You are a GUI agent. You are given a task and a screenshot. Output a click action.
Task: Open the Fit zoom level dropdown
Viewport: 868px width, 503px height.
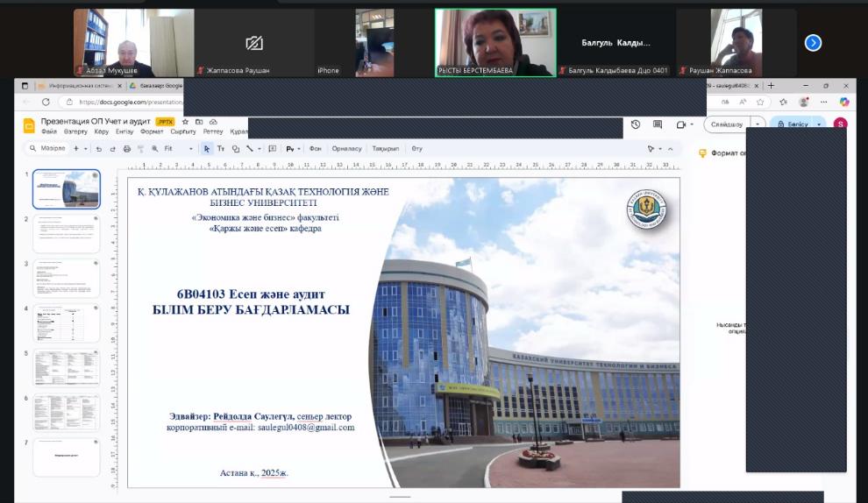pyautogui.click(x=179, y=149)
